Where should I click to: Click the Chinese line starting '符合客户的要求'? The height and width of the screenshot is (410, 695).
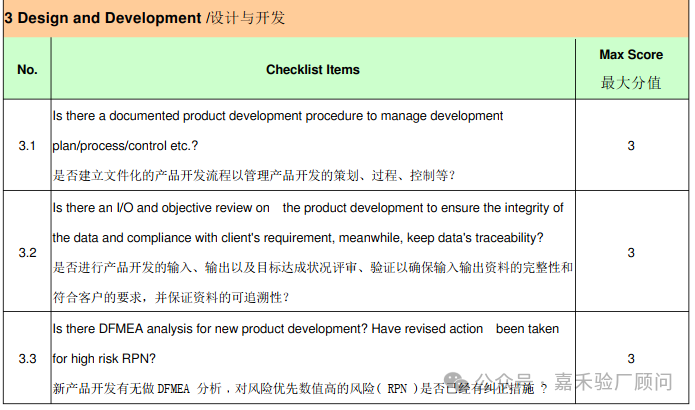pos(171,297)
